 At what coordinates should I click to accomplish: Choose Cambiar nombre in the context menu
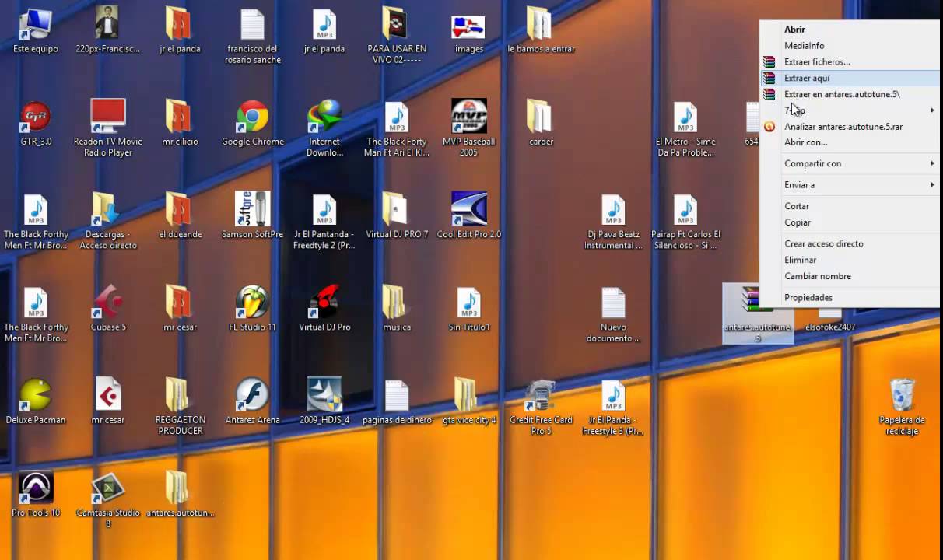pos(850,276)
